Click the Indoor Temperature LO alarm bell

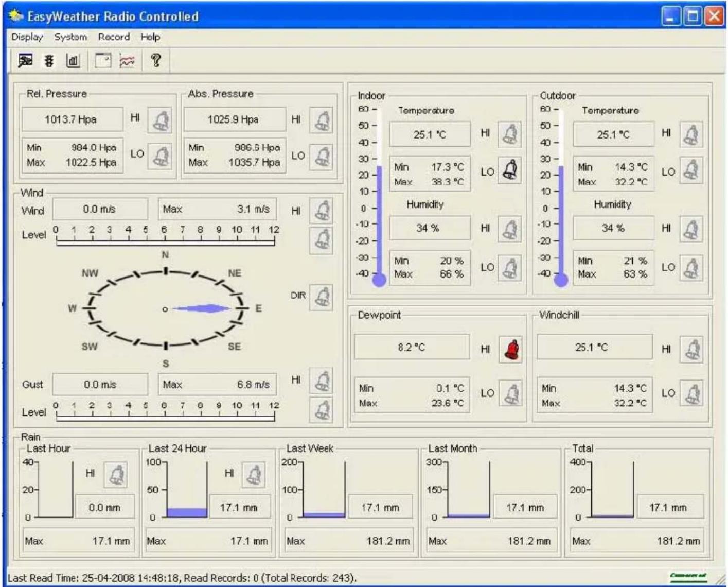(x=510, y=170)
